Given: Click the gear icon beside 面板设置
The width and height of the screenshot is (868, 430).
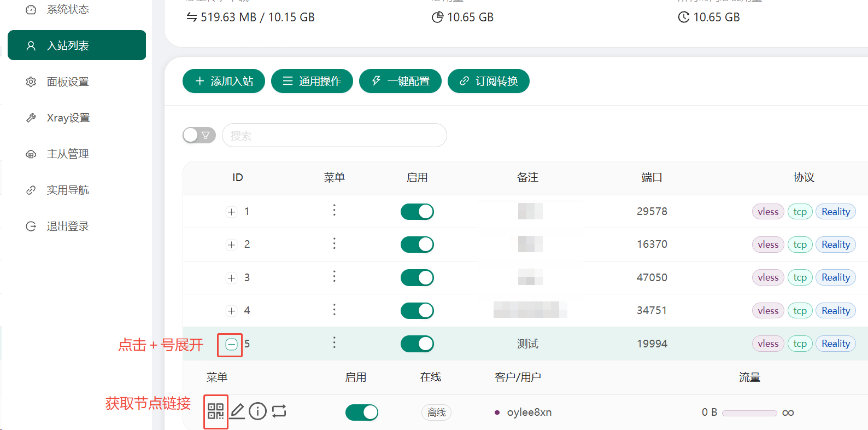Looking at the screenshot, I should 31,82.
